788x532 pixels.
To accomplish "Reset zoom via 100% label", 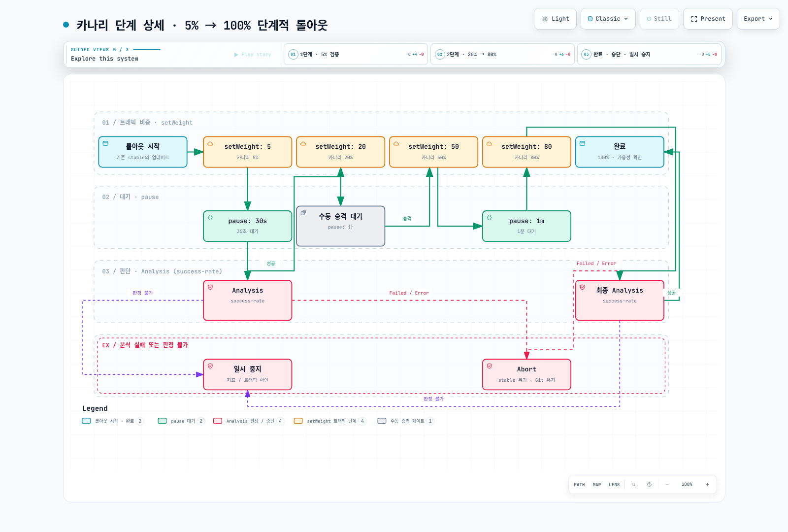I will pos(687,485).
